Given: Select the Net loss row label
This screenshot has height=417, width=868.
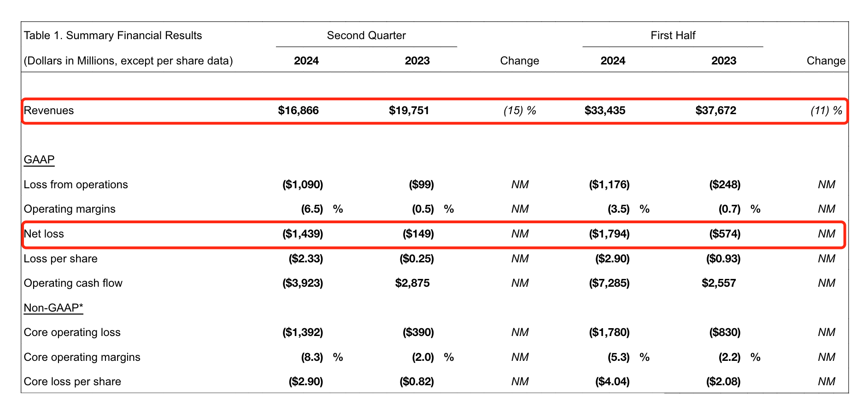Looking at the screenshot, I should [44, 234].
